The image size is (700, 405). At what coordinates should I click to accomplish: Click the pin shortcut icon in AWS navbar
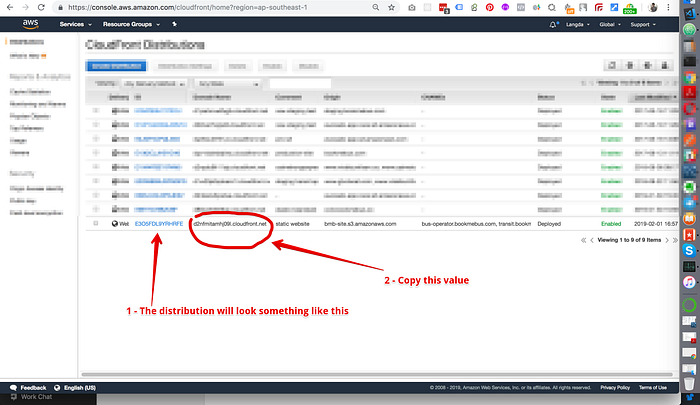click(x=175, y=25)
